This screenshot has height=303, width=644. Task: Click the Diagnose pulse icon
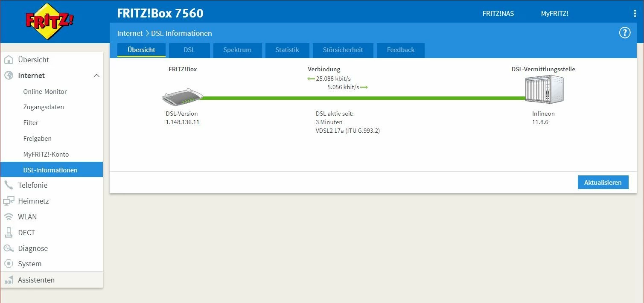coord(9,248)
